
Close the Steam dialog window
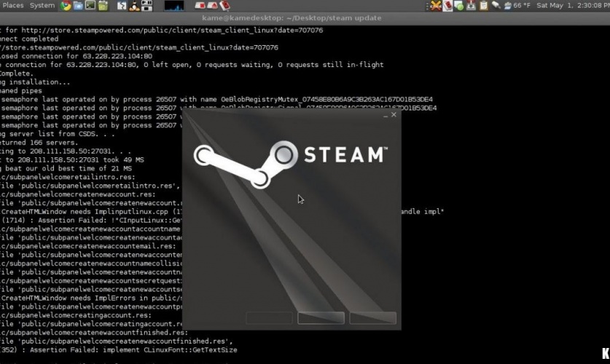pyautogui.click(x=394, y=115)
